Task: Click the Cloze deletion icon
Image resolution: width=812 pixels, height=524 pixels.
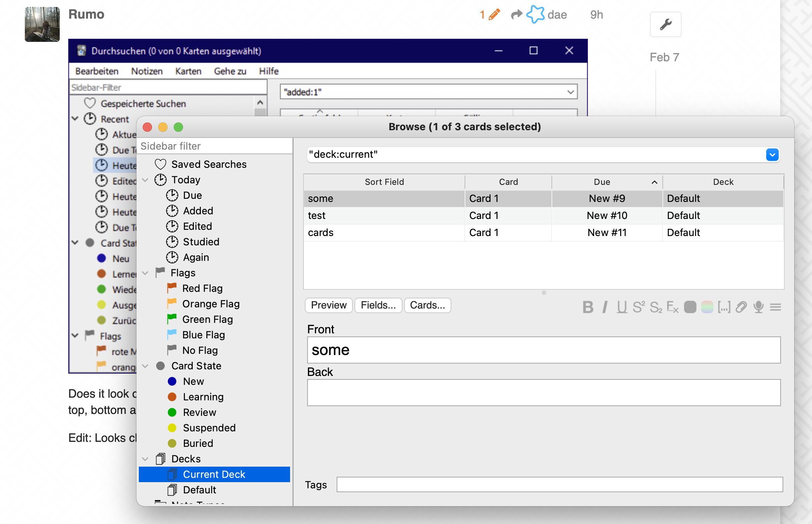Action: (724, 307)
